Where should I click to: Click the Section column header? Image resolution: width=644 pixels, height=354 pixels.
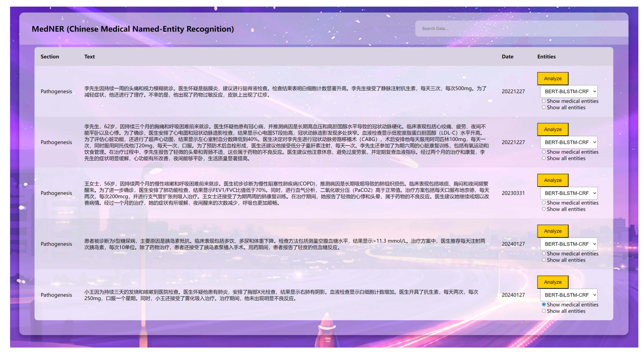tap(50, 57)
